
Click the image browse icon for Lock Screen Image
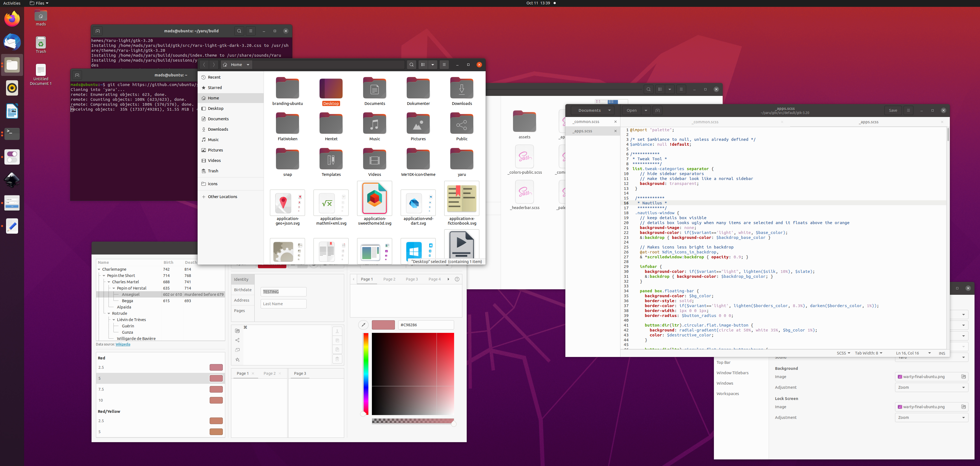(963, 407)
